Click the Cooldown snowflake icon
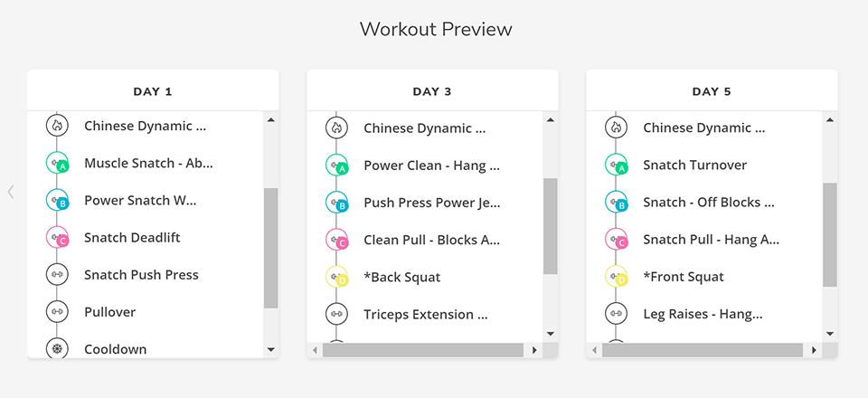 pyautogui.click(x=56, y=349)
